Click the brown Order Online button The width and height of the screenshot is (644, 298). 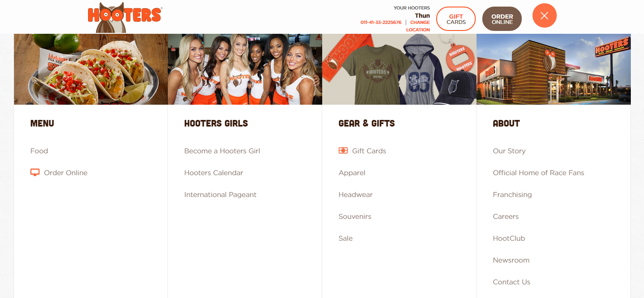click(x=502, y=19)
